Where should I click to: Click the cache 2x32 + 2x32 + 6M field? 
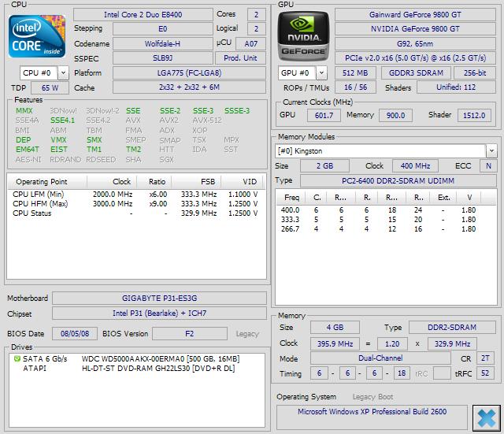point(189,87)
